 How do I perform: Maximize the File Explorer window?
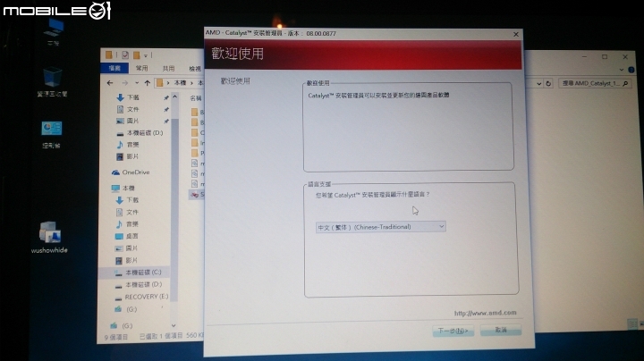(x=605, y=56)
